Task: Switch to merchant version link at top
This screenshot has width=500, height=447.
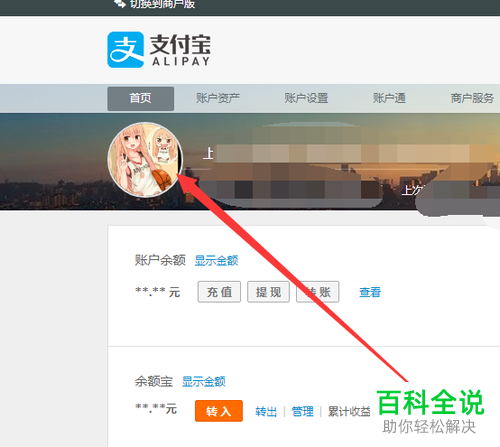Action: 162,4
